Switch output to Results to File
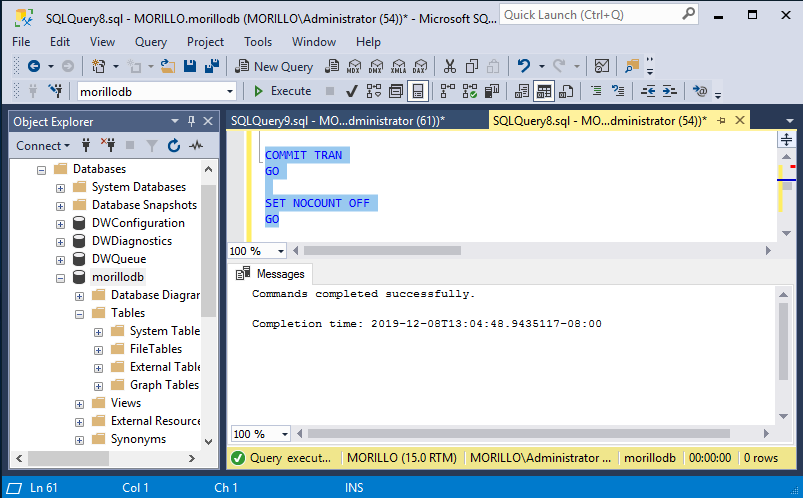The width and height of the screenshot is (803, 498). click(566, 91)
